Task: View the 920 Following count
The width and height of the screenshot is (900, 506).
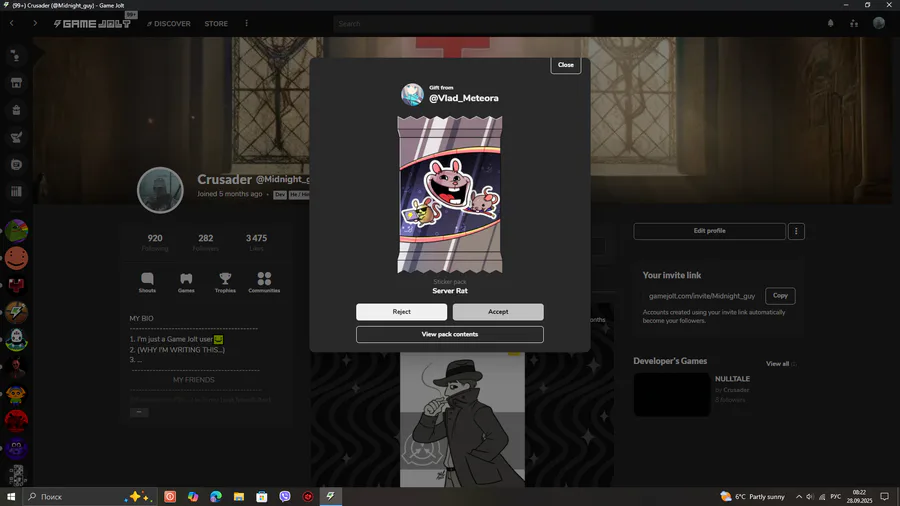Action: 154,242
